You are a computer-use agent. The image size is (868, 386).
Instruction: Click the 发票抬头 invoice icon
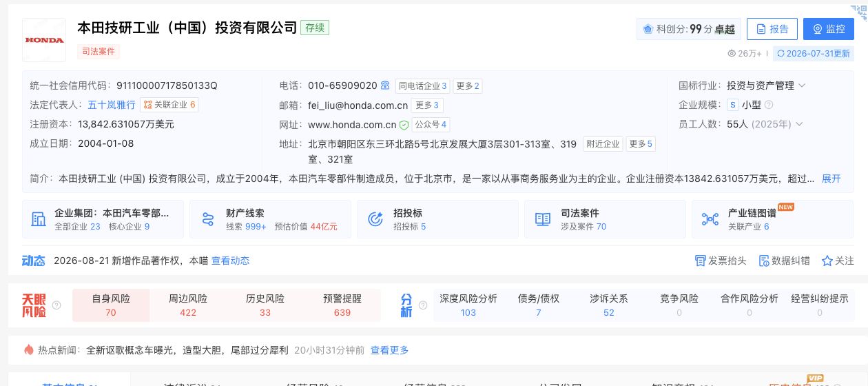(x=701, y=261)
